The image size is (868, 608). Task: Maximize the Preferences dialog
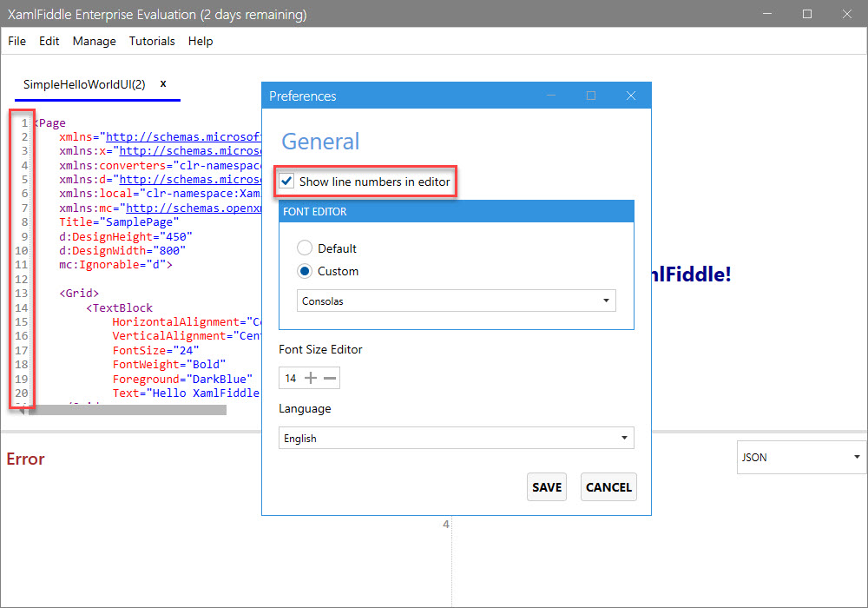tap(590, 96)
